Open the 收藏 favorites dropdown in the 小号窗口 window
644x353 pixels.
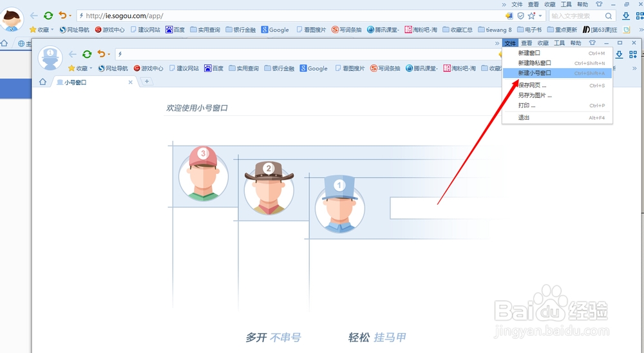[80, 68]
